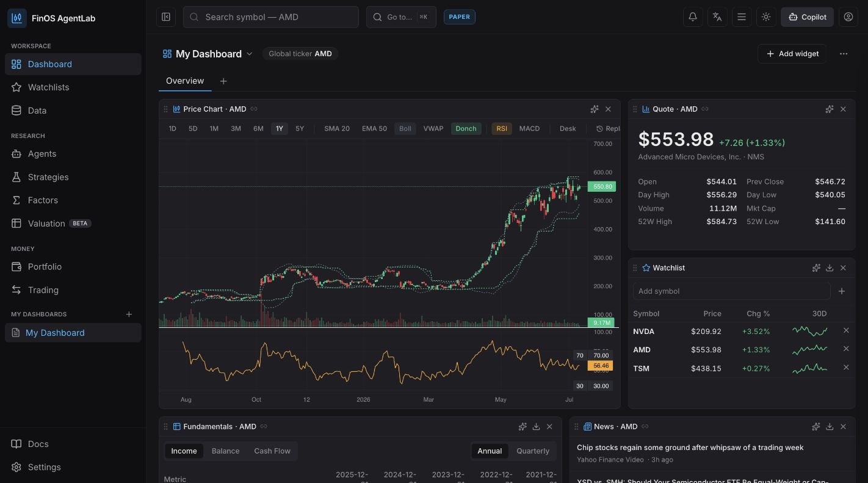Toggle the SMA 20 indicator
868x483 pixels.
[337, 129]
